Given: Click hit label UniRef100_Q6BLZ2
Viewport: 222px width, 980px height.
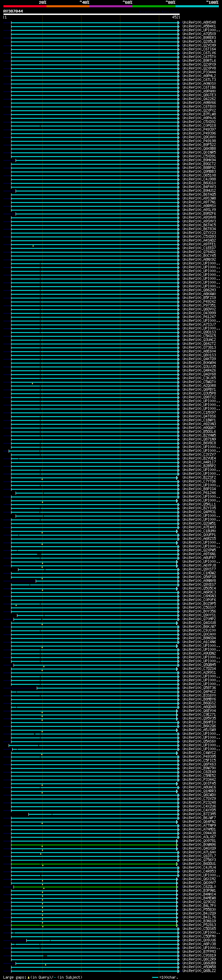Looking at the screenshot, I should 199,971.
